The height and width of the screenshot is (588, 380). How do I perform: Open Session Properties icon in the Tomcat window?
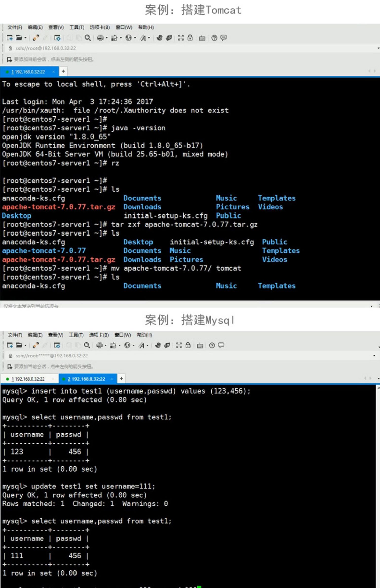[58, 38]
